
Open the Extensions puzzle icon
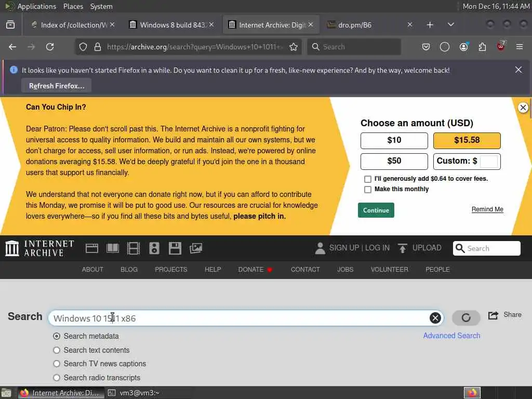(482, 47)
